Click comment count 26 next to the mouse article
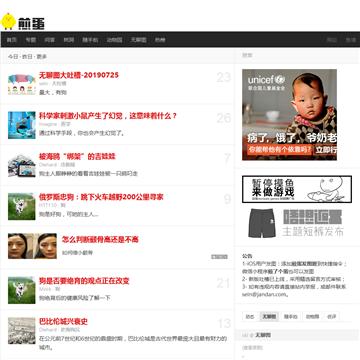 pos(224,118)
